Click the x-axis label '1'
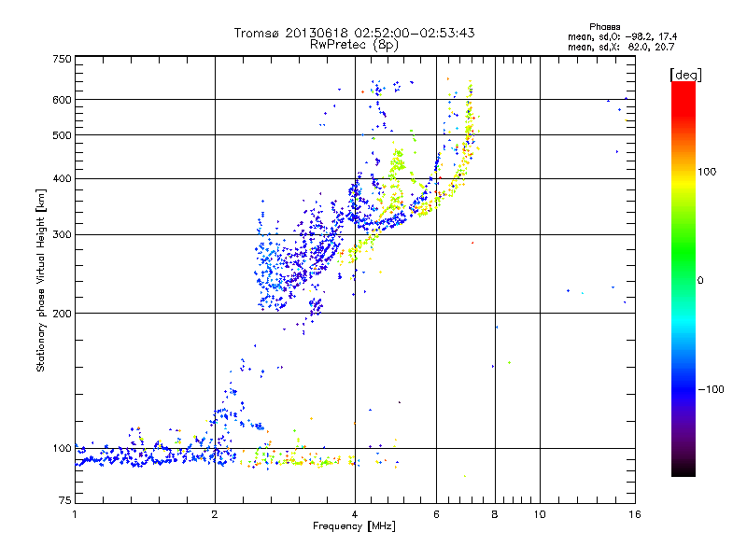The image size is (747, 560). tap(75, 514)
